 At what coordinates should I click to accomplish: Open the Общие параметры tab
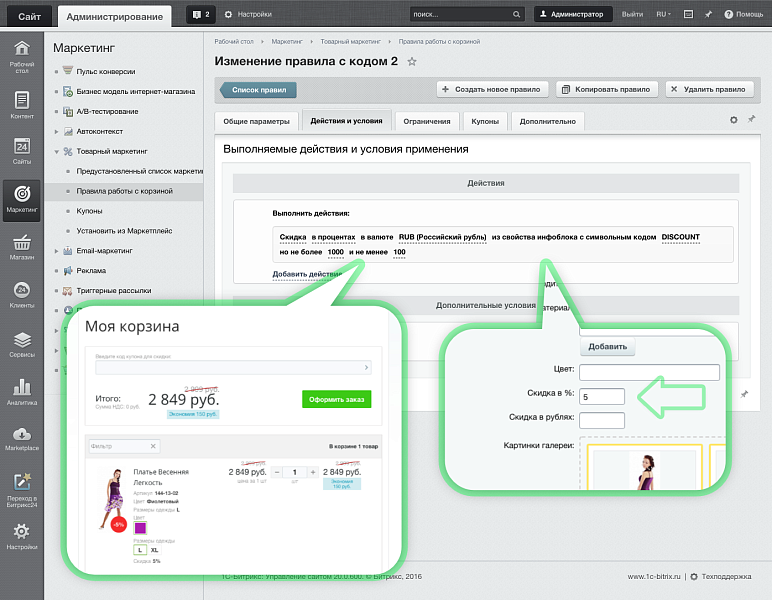click(256, 121)
